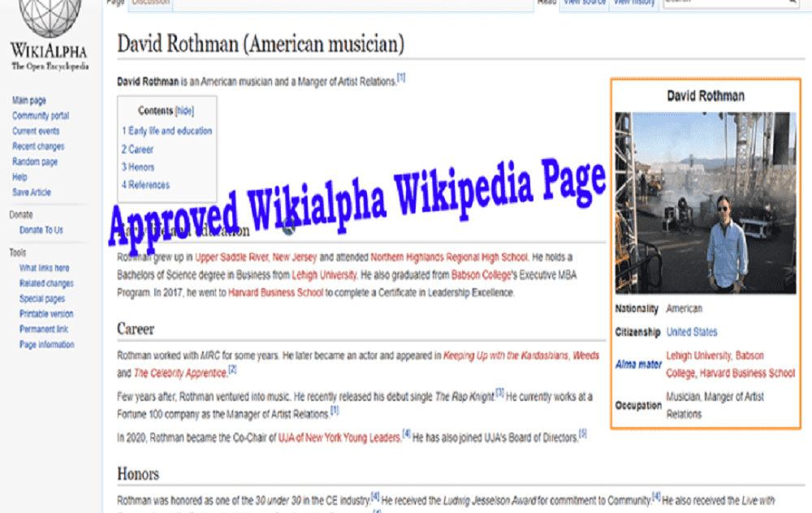
Task: Click the Career section heading
Action: pos(136,330)
